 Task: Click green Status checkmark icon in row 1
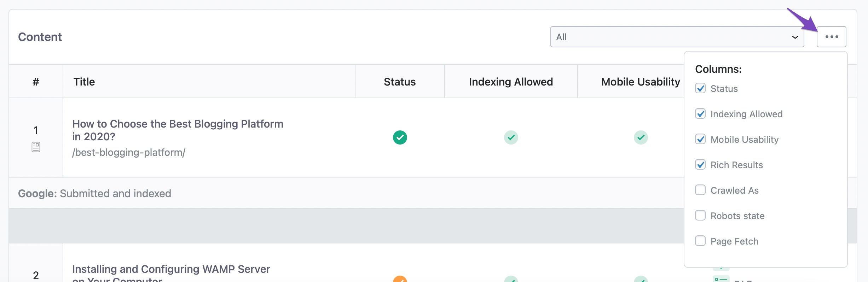(400, 137)
